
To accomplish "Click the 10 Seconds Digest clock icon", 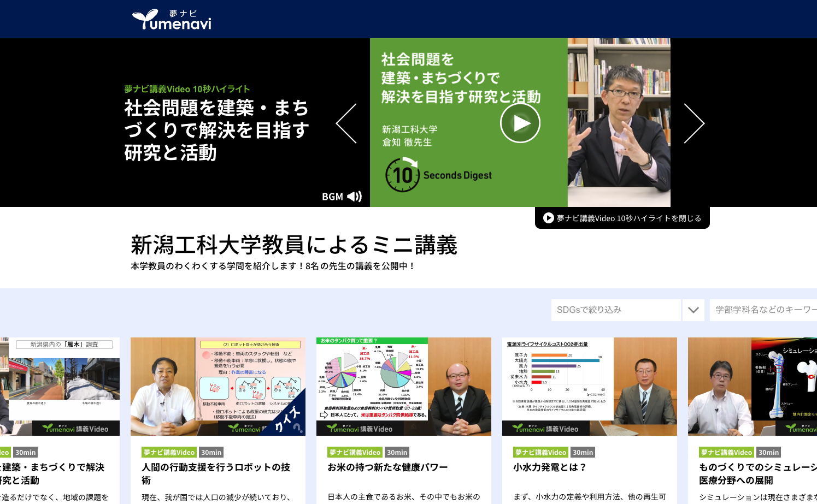I will tap(402, 175).
